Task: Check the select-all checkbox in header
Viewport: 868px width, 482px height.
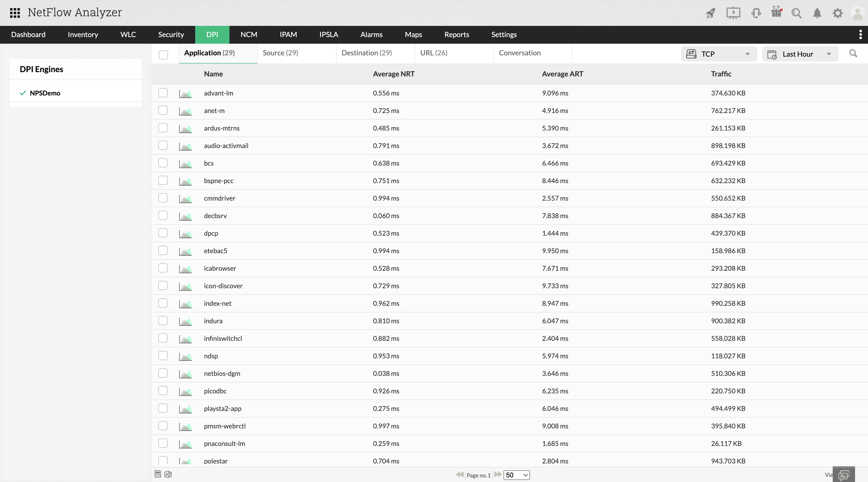Action: 163,55
